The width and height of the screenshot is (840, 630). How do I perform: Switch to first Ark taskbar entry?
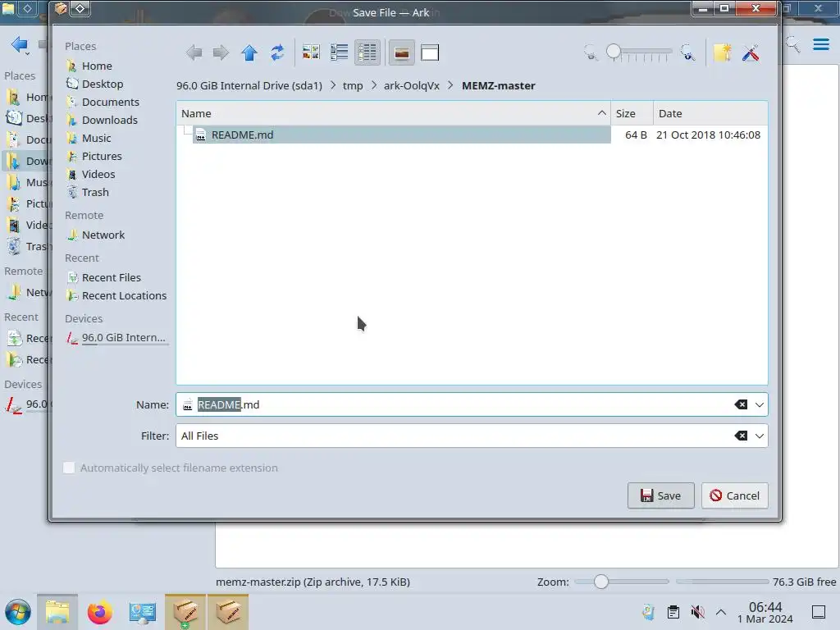185,612
